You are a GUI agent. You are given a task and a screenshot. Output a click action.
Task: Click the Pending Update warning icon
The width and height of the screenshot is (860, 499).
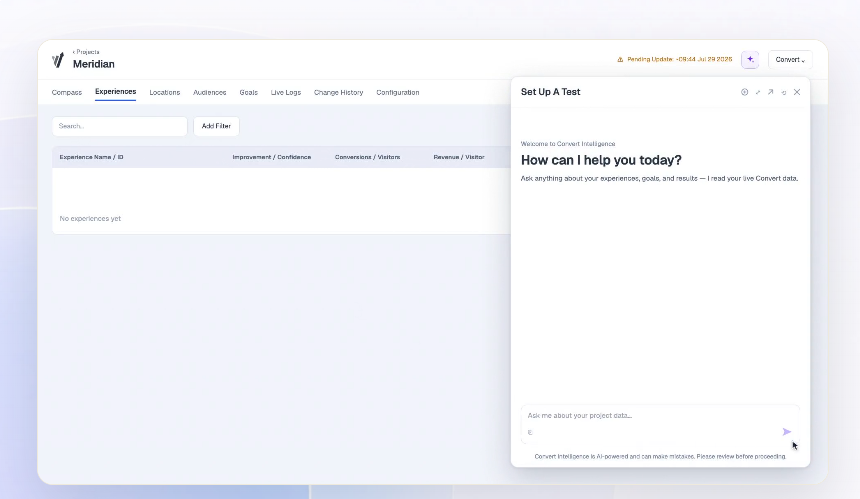coord(620,59)
